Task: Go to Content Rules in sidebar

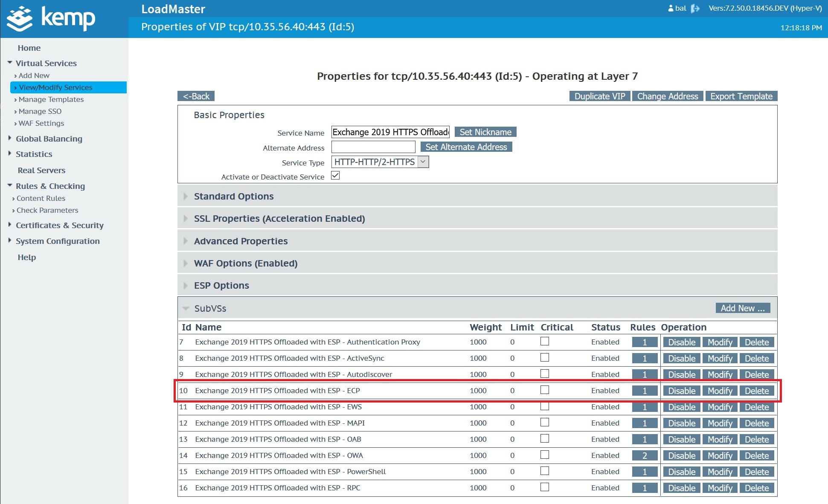Action: tap(41, 198)
